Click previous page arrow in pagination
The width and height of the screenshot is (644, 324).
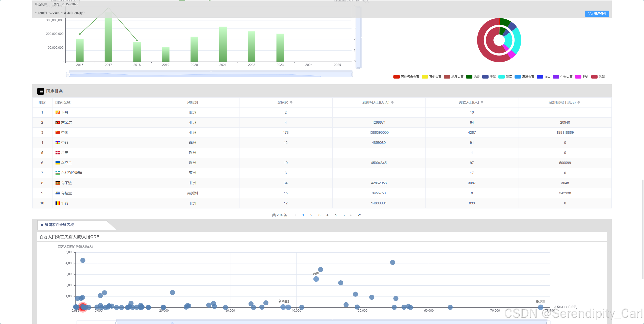[x=295, y=215]
